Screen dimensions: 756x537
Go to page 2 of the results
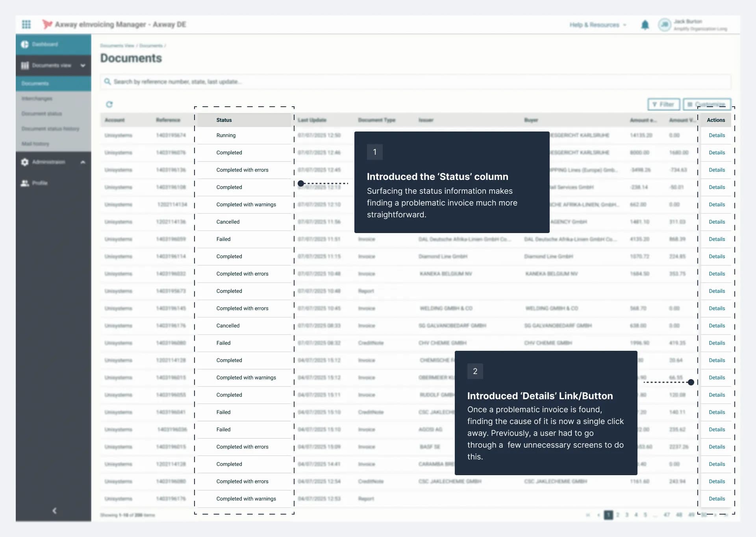[618, 515]
